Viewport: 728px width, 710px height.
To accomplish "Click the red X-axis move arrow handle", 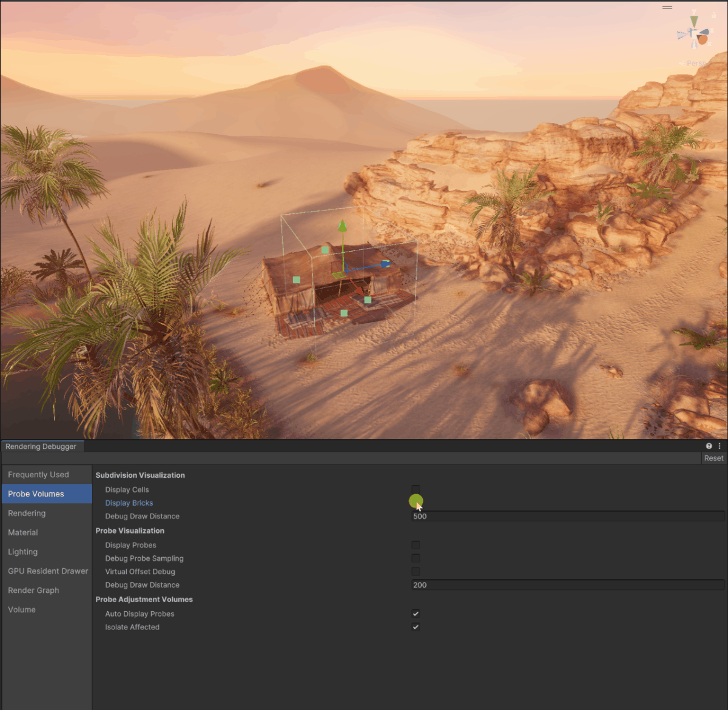I will point(359,290).
